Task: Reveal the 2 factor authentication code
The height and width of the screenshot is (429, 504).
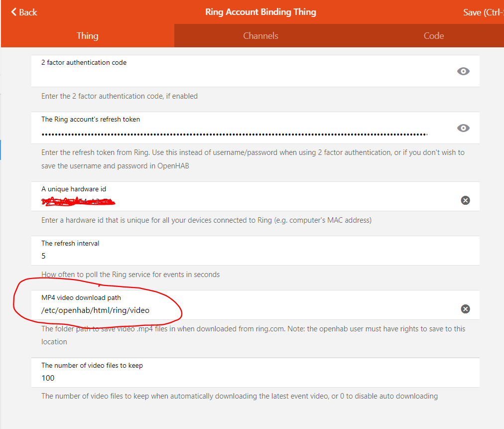Action: 463,71
